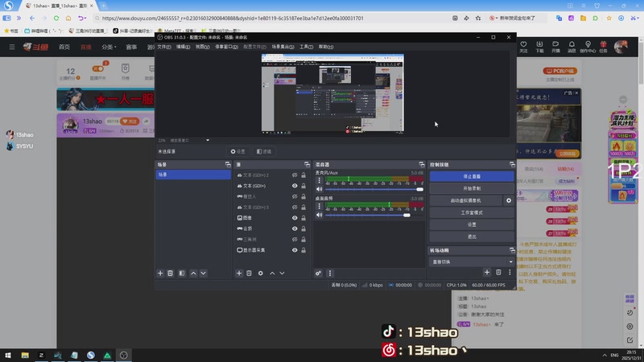Open the OBS 场景集合(S) menu

pyautogui.click(x=283, y=47)
